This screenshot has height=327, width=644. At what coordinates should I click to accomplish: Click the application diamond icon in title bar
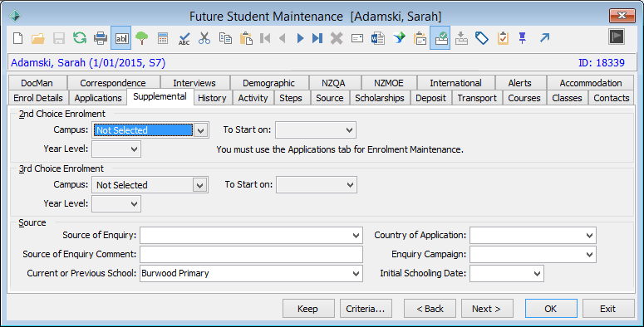[x=15, y=16]
